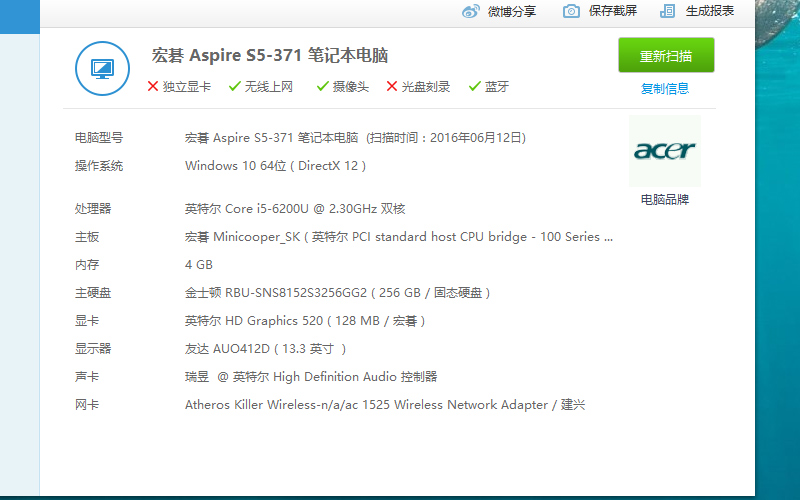Click the 4 GB memory value

click(x=199, y=265)
